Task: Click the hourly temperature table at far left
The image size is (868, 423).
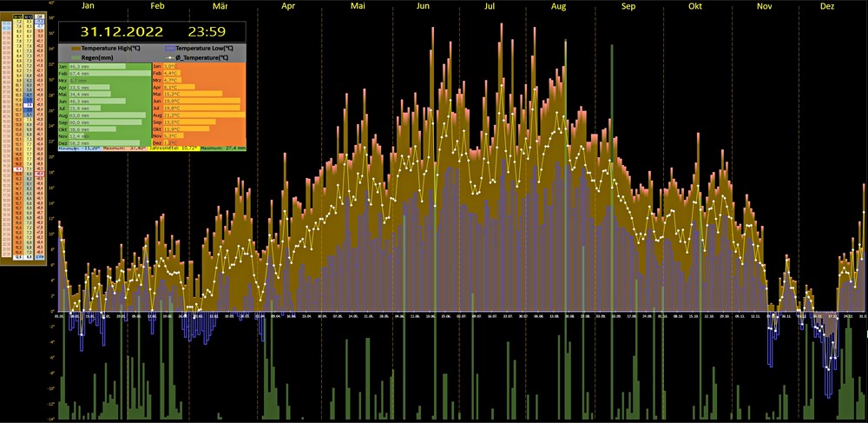Action: 23,135
